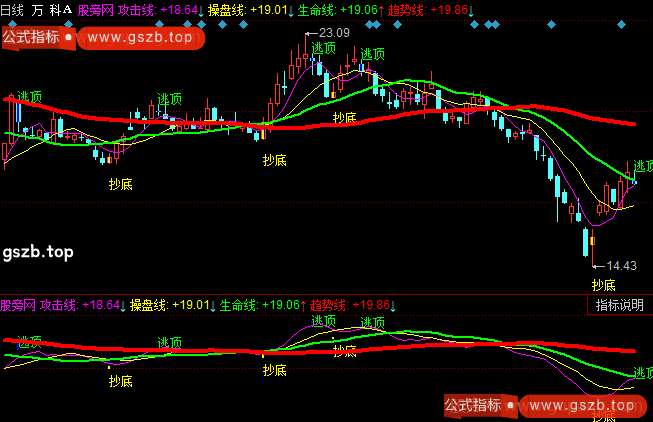Screen dimensions: 653x422
Task: Click the 14.43 low price label
Action: tap(622, 265)
